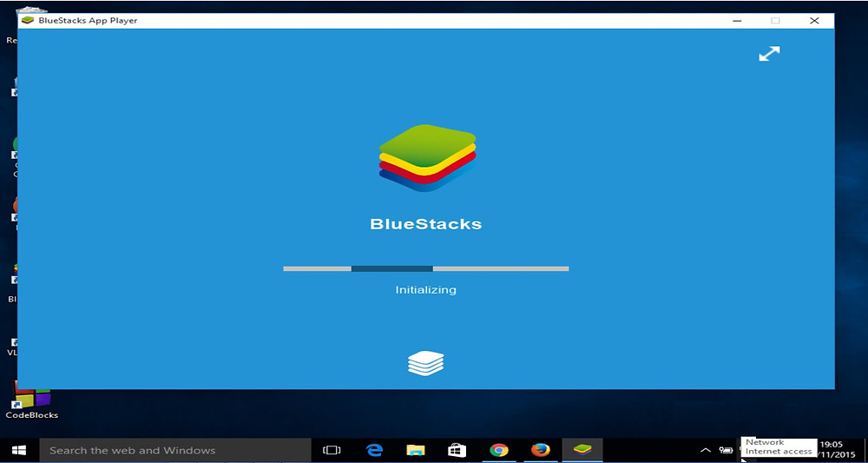Screen dimensions: 868x463
Task: Launch Microsoft Edge from taskbar
Action: coord(375,450)
